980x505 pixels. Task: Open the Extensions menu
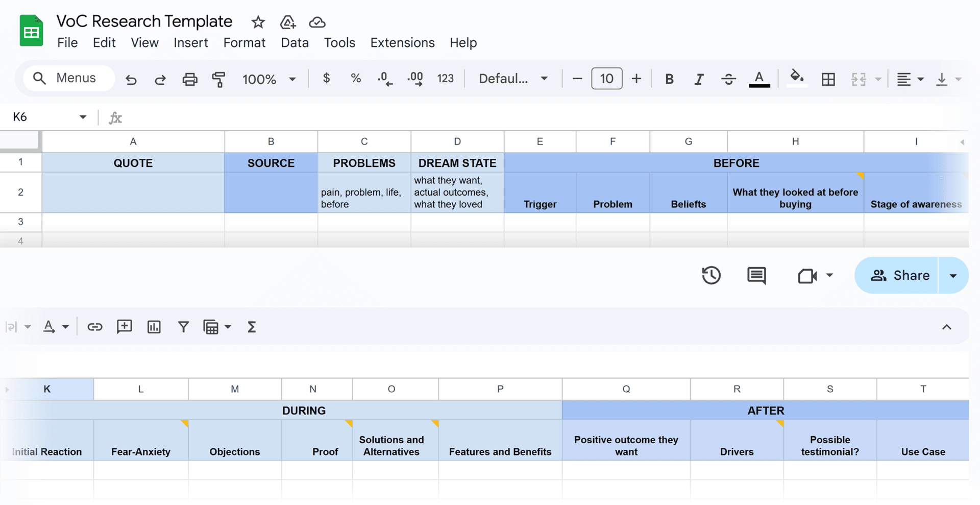pyautogui.click(x=402, y=43)
